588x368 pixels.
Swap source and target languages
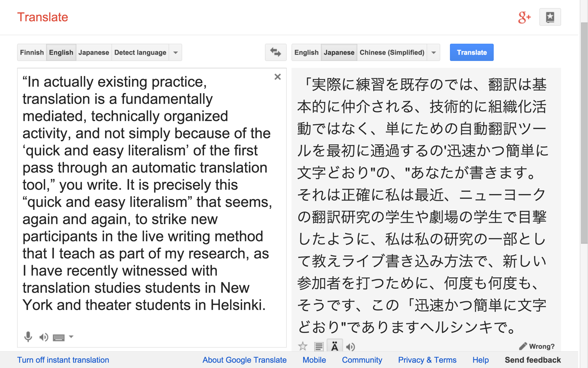[x=275, y=52]
